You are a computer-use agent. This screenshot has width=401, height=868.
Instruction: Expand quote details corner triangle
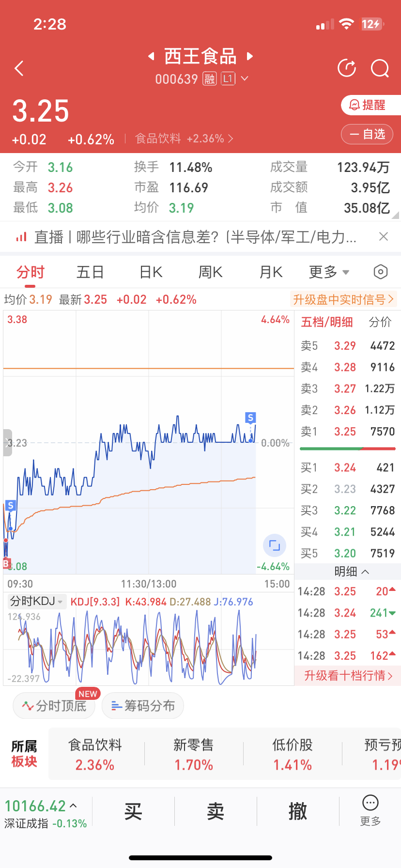pyautogui.click(x=395, y=215)
